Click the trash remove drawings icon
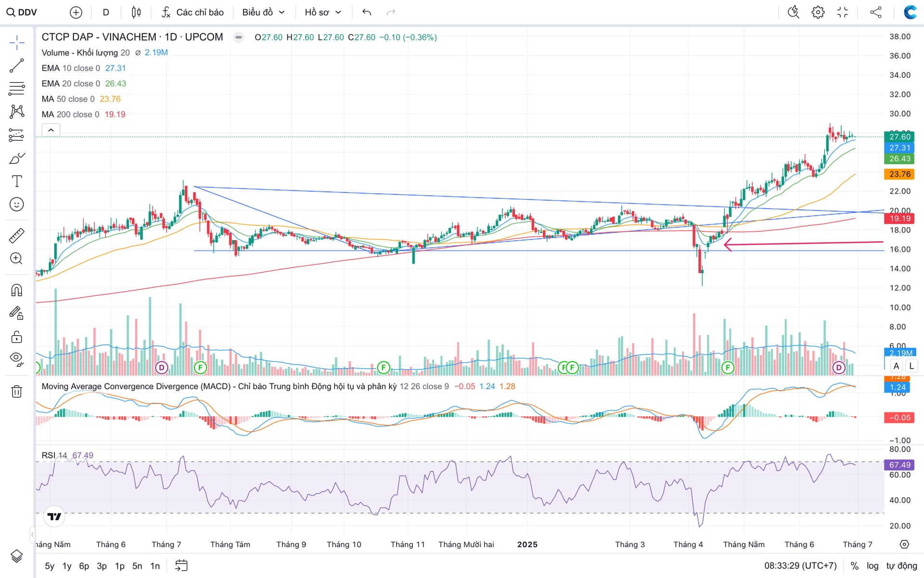Image resolution: width=924 pixels, height=578 pixels. (x=16, y=391)
